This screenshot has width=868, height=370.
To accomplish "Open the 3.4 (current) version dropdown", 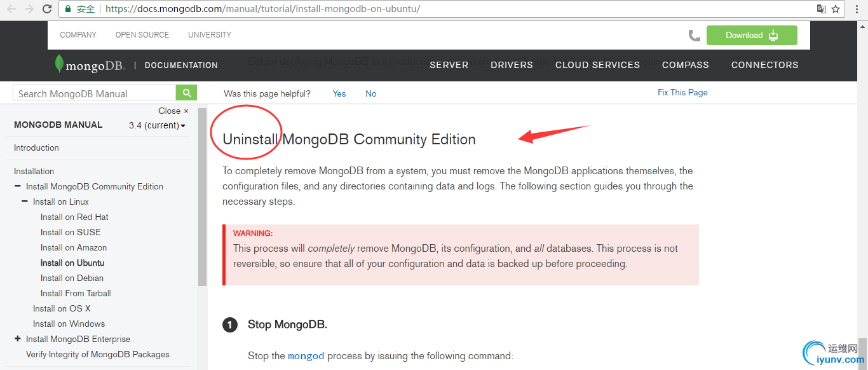I will pos(157,125).
